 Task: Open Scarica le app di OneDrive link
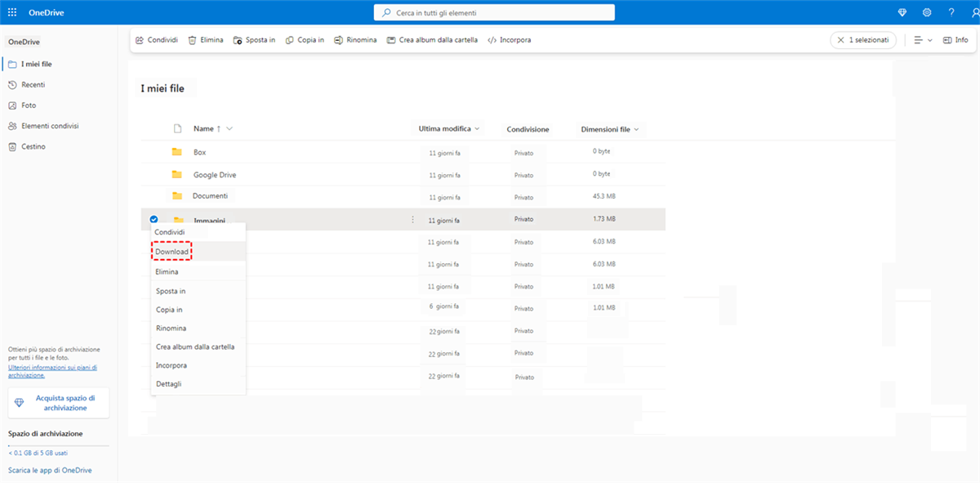[x=50, y=471]
